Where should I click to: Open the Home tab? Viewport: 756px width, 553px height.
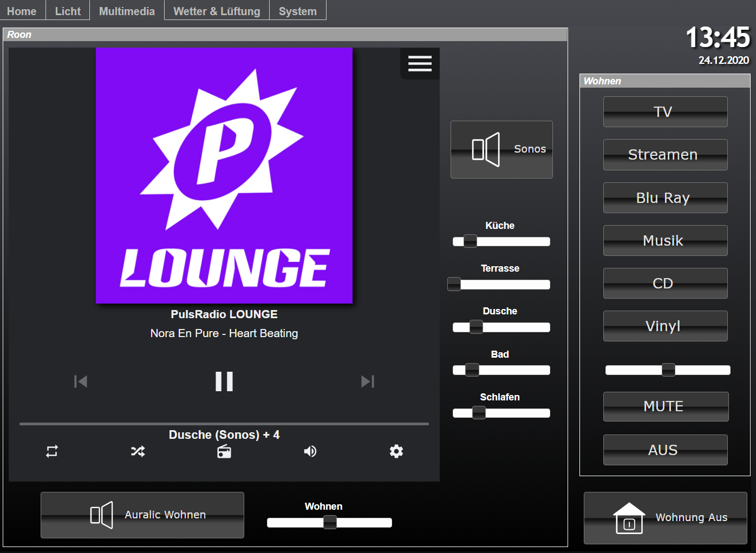click(22, 11)
